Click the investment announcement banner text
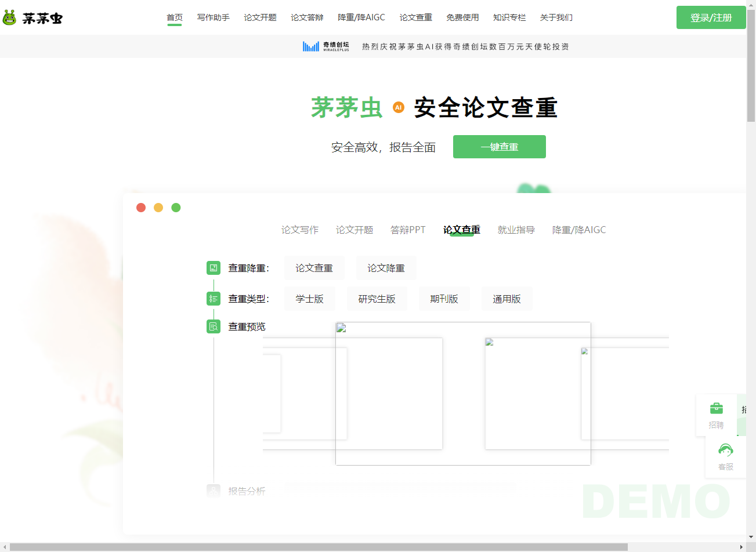The width and height of the screenshot is (756, 552). pyautogui.click(x=465, y=46)
